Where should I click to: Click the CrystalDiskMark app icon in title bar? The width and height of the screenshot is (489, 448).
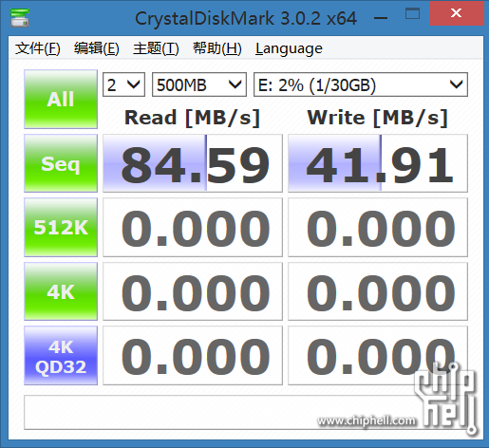pos(20,18)
